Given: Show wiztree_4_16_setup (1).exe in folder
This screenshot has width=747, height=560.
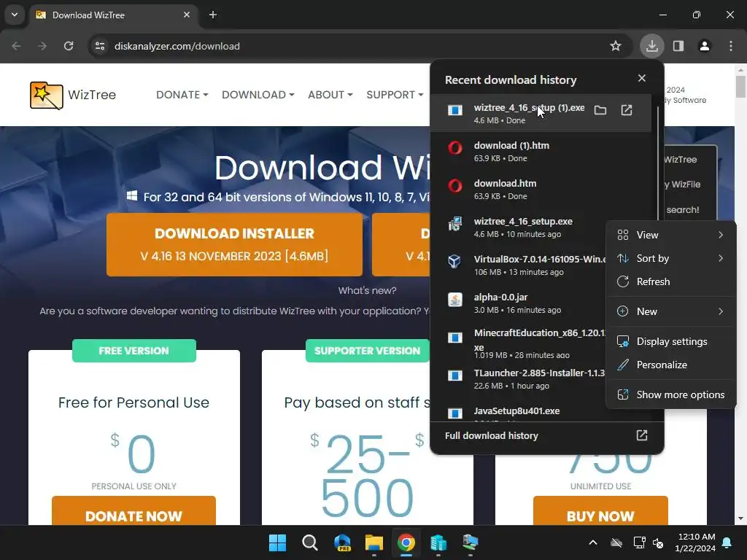Looking at the screenshot, I should 600,111.
